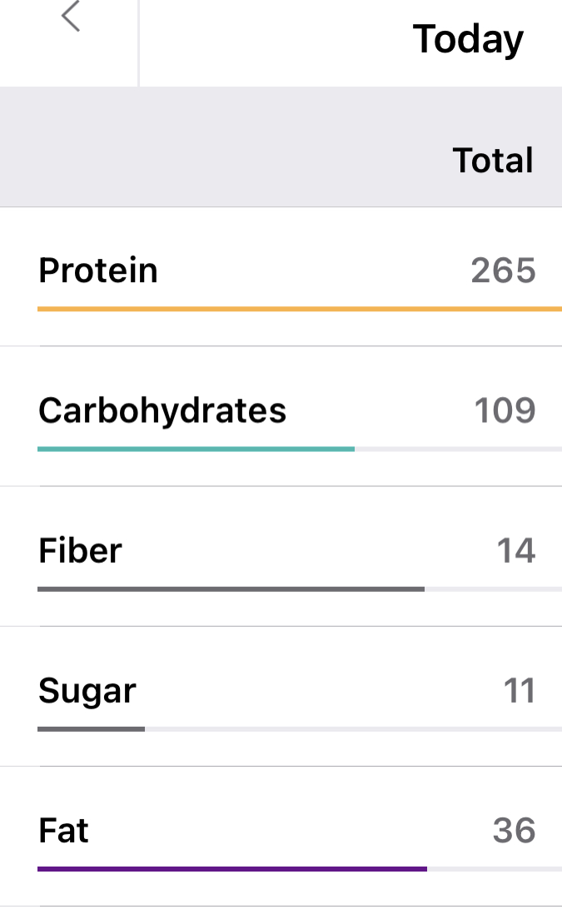Click the teal Carbohydrates progress bar
This screenshot has width=562, height=924.
click(x=196, y=449)
